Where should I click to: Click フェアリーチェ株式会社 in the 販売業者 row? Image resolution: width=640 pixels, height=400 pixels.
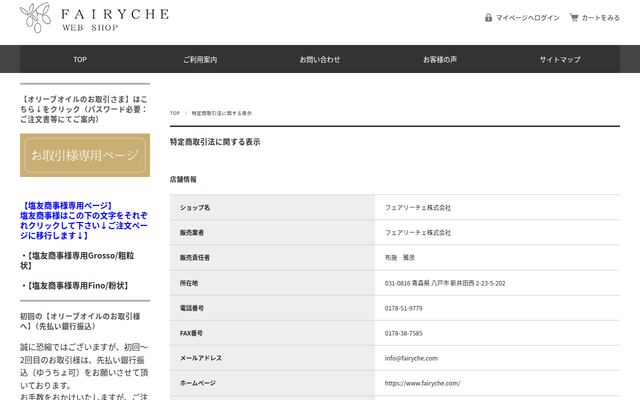[x=418, y=233]
